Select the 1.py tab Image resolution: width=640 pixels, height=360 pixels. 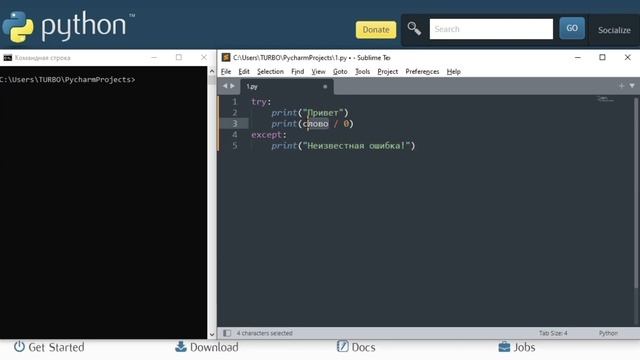tap(287, 87)
